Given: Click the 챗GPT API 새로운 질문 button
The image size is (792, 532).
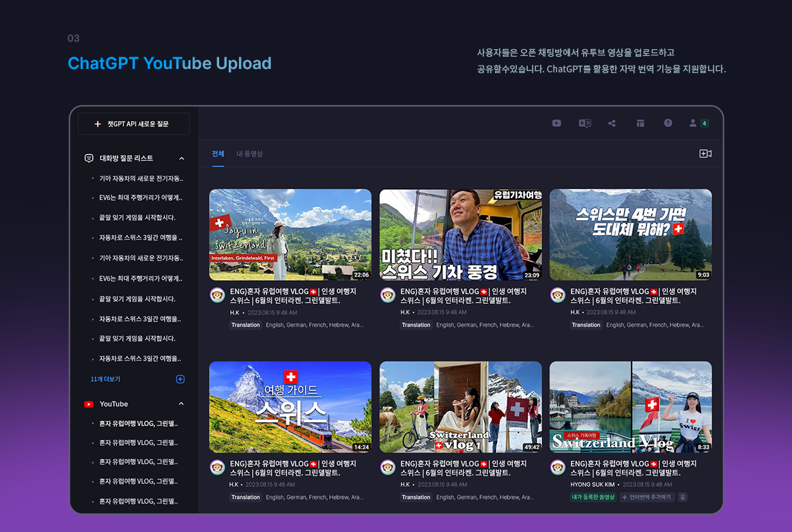Looking at the screenshot, I should [133, 124].
